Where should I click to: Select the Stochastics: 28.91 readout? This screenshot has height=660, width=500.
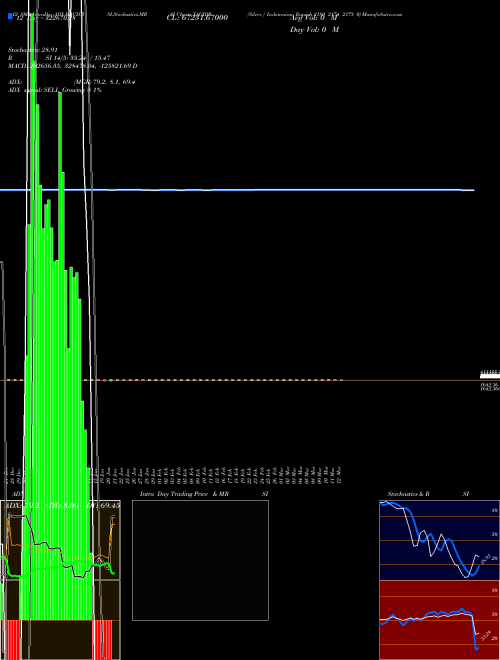(32, 50)
